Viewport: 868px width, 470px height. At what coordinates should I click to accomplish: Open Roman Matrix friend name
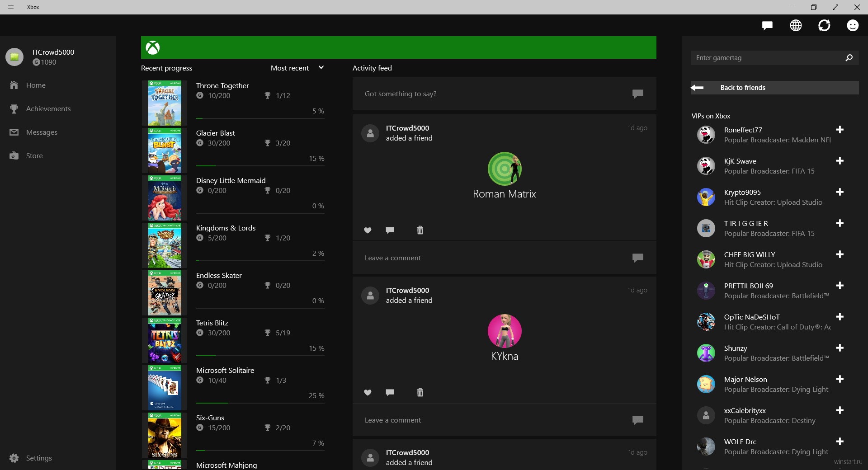point(505,194)
